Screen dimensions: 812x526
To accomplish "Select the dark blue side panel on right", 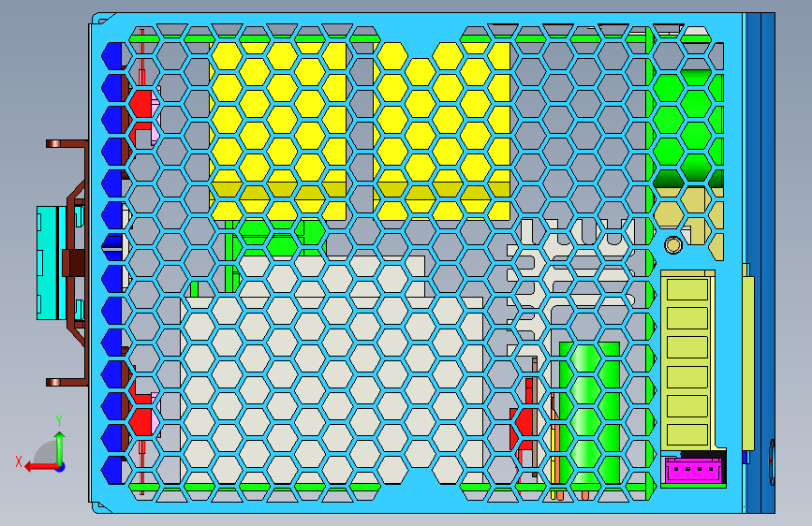I will point(760,263).
